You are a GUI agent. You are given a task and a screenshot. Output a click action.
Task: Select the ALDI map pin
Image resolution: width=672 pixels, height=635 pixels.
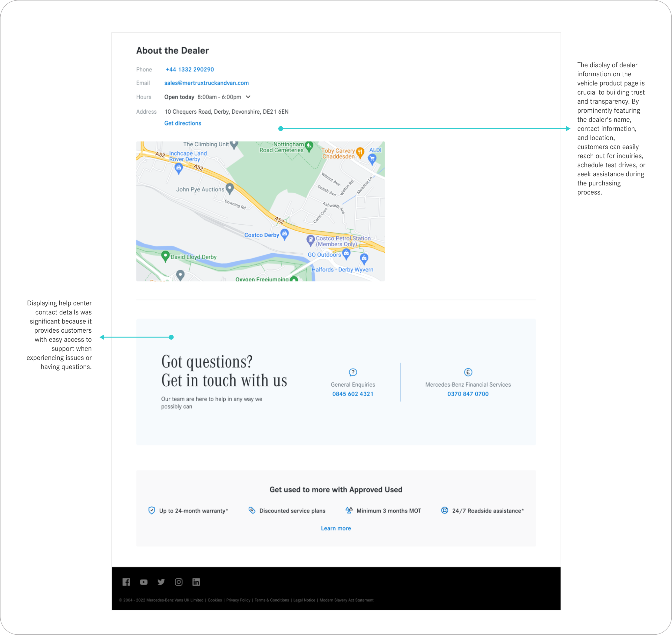tap(372, 159)
